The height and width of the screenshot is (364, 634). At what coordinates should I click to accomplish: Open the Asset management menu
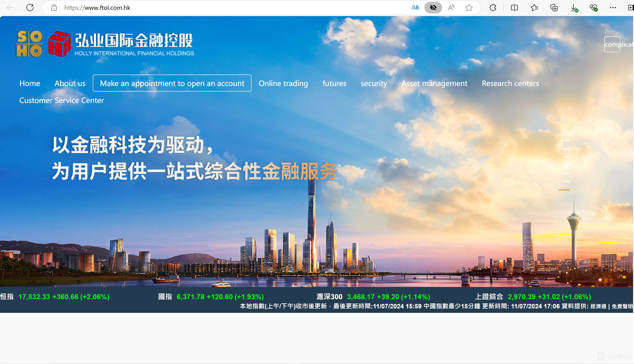(x=435, y=83)
